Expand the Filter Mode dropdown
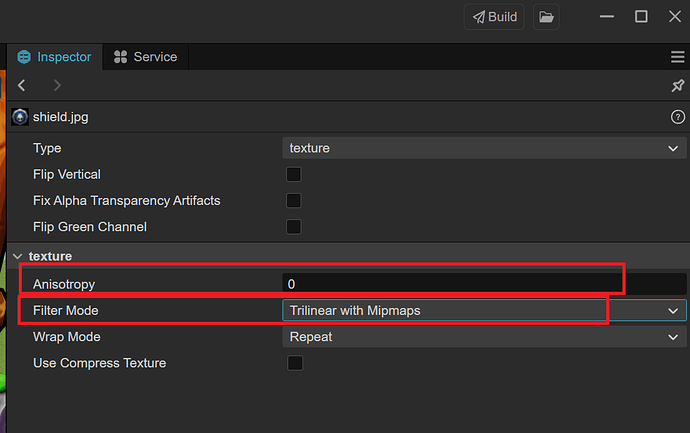 tap(484, 311)
